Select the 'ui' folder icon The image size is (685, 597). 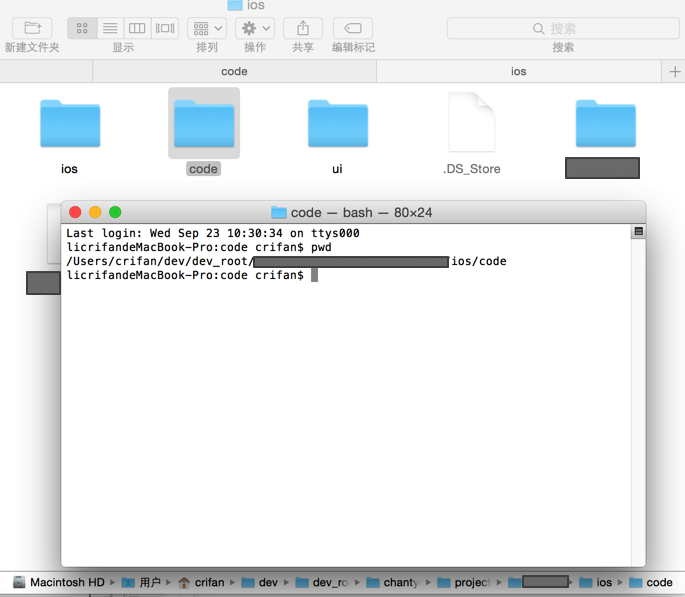[338, 124]
